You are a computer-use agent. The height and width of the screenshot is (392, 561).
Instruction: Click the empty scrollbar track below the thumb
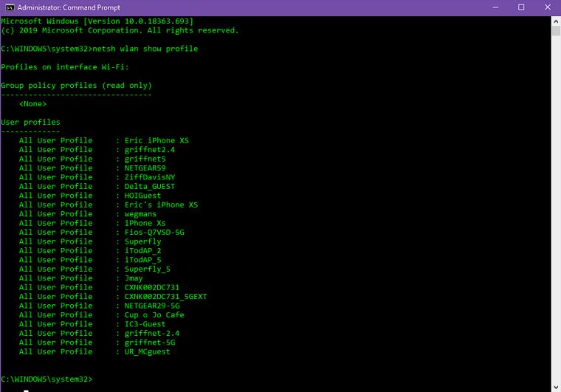pos(555,221)
